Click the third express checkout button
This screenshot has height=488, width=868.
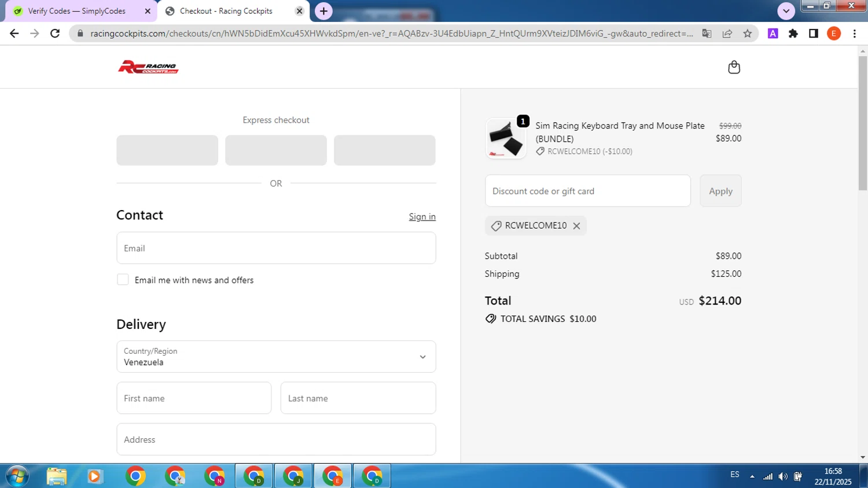(385, 151)
